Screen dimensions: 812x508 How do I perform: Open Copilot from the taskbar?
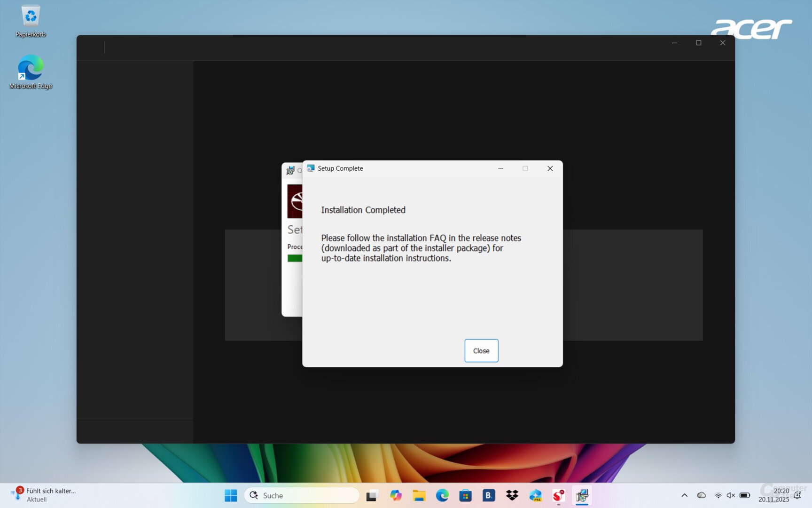tap(396, 495)
